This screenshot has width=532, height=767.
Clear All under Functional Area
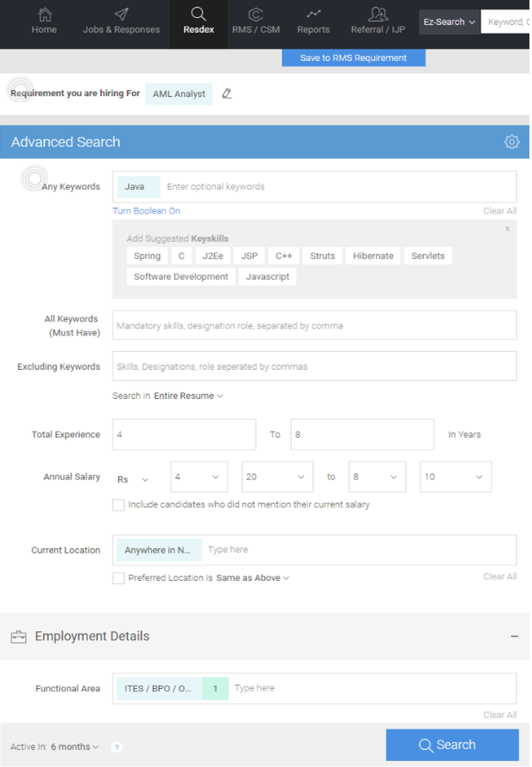[499, 715]
